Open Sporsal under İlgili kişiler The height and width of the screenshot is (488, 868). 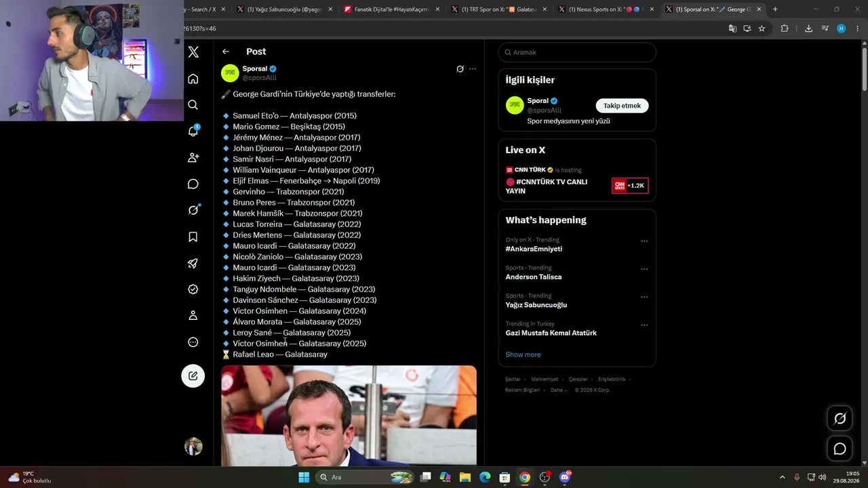click(538, 101)
